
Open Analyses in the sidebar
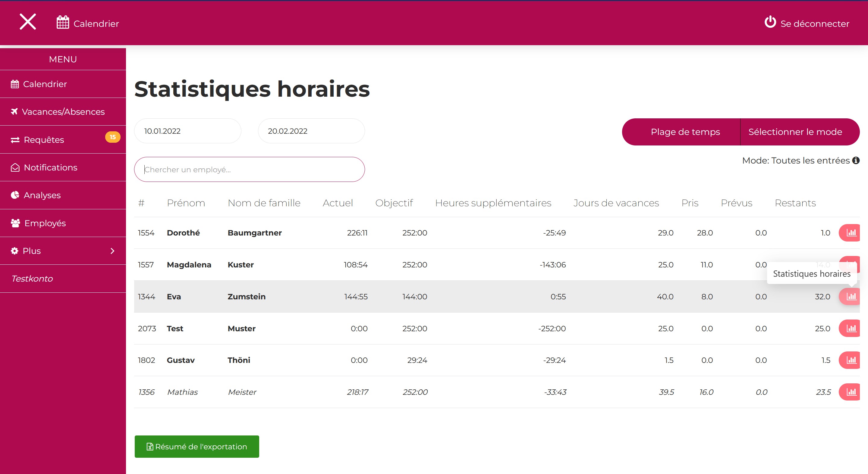[42, 195]
